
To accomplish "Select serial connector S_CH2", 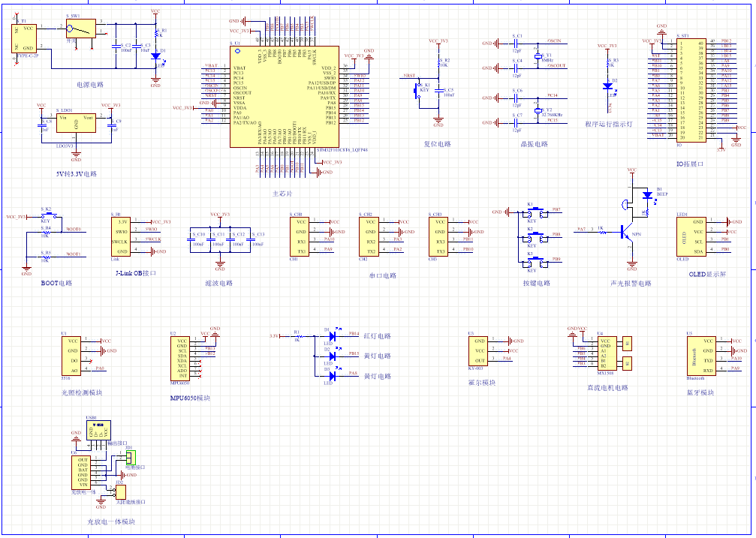I will click(369, 236).
